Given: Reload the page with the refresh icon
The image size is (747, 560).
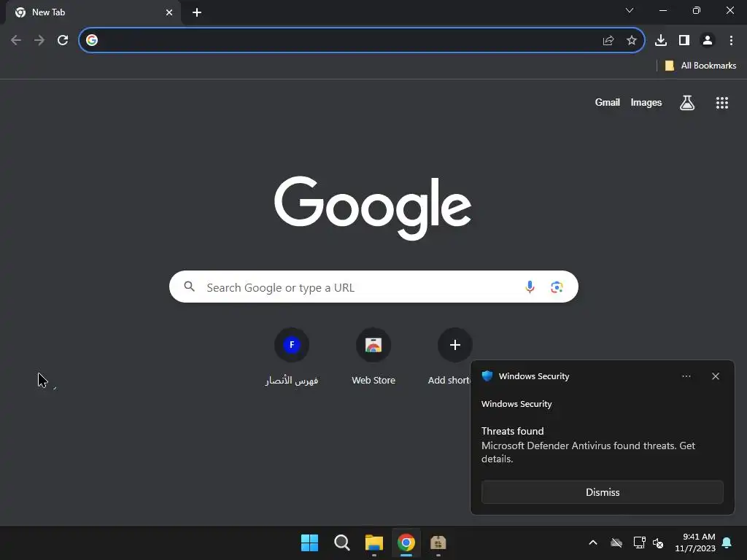Looking at the screenshot, I should point(63,40).
